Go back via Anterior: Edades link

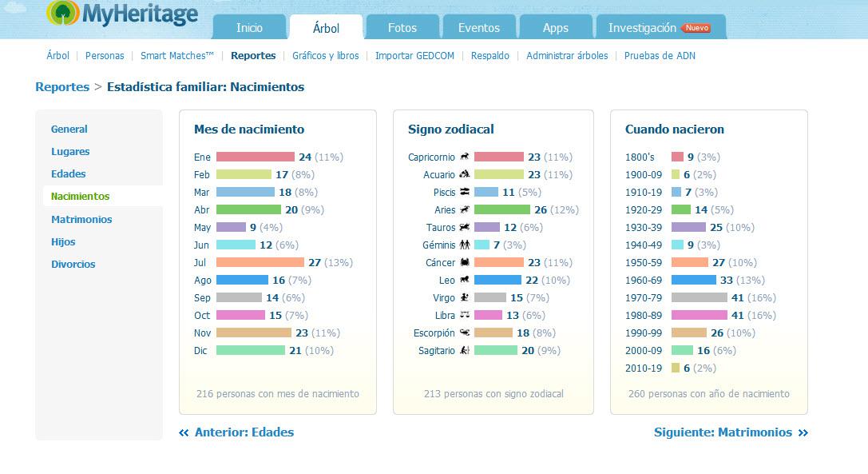click(x=236, y=432)
